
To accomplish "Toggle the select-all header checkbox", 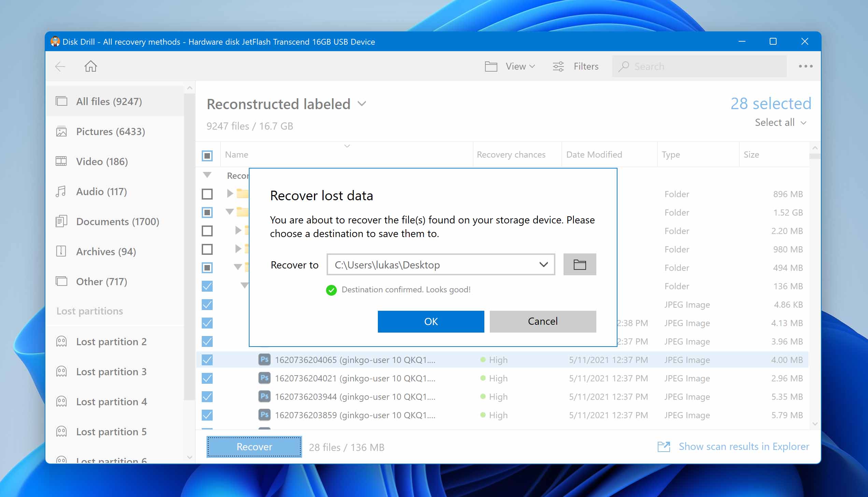I will click(207, 155).
